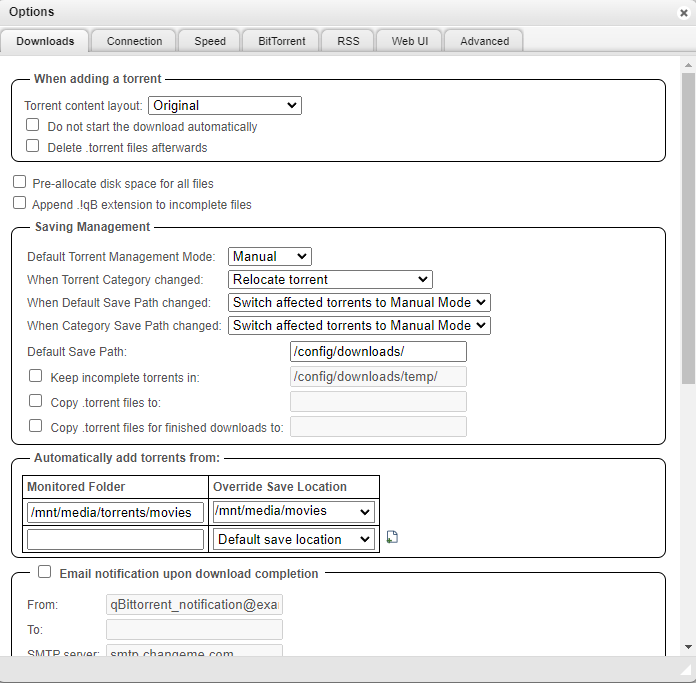This screenshot has height=683, width=696.
Task: Check 'Delete .torrent files afterwards'
Action: coord(33,146)
